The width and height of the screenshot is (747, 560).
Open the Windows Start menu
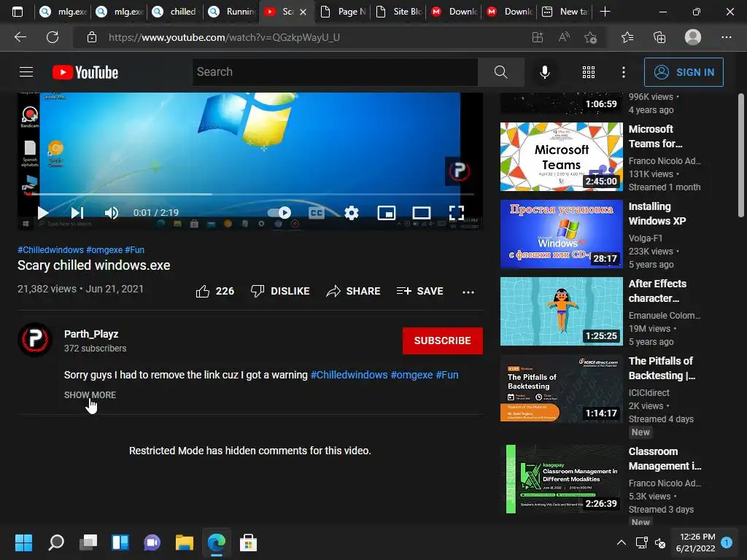pyautogui.click(x=23, y=542)
